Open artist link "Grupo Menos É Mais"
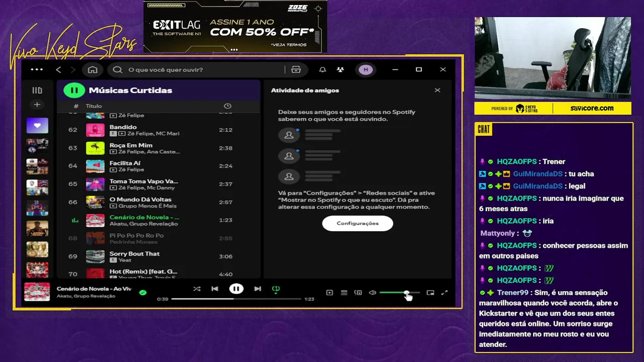644x362 pixels. tap(147, 206)
